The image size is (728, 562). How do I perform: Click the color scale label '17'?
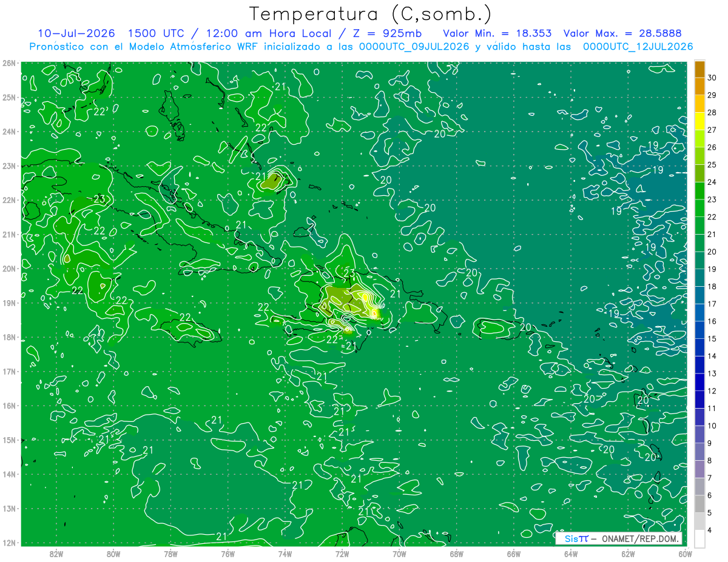(x=712, y=304)
